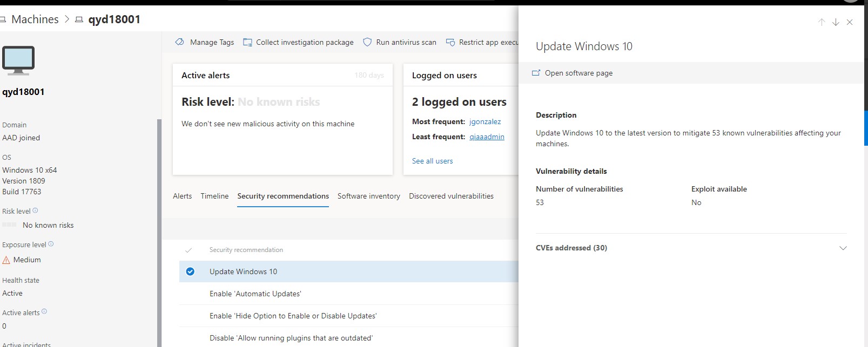The height and width of the screenshot is (347, 868).
Task: Click the Security recommendation column header
Action: click(x=246, y=250)
